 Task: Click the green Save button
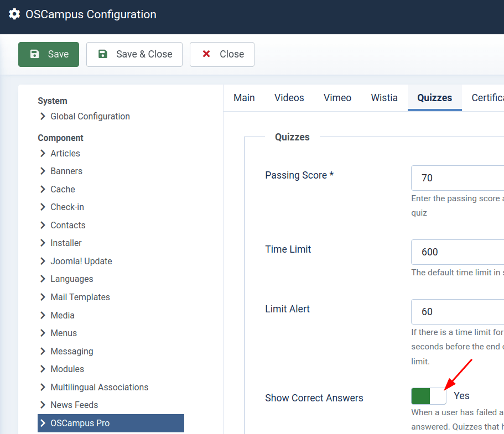49,54
